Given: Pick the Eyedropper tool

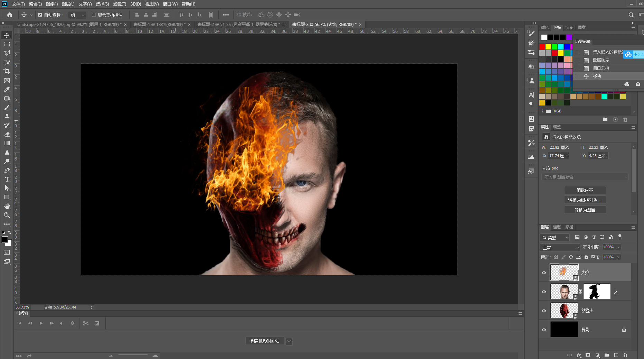Looking at the screenshot, I should point(7,89).
